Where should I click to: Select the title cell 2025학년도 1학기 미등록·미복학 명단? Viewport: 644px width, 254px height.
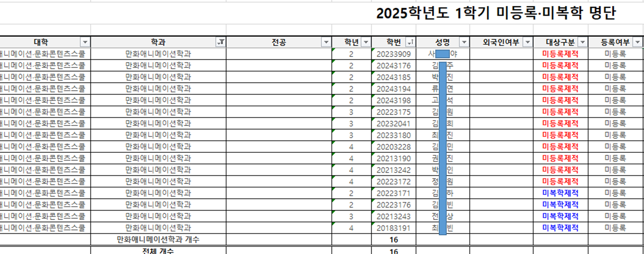[496, 13]
